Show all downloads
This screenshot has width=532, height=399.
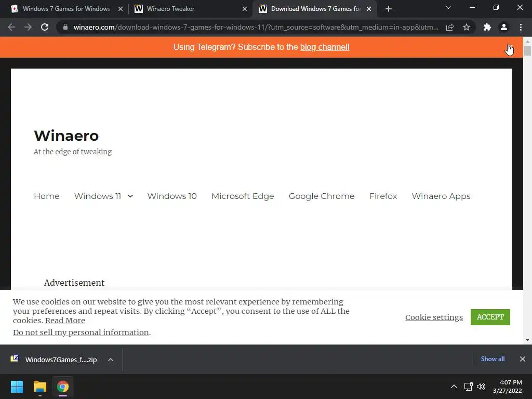point(493,359)
